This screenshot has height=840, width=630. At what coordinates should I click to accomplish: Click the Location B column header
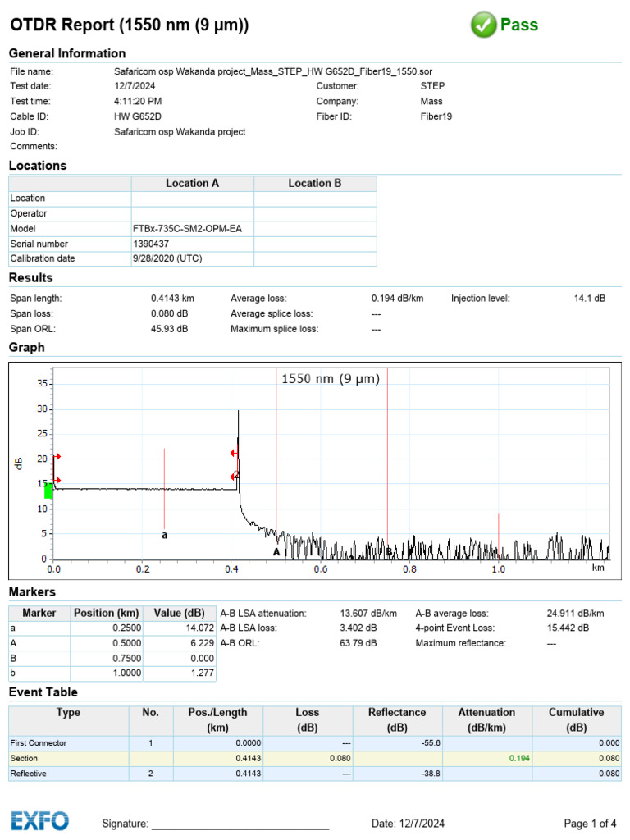(x=315, y=183)
